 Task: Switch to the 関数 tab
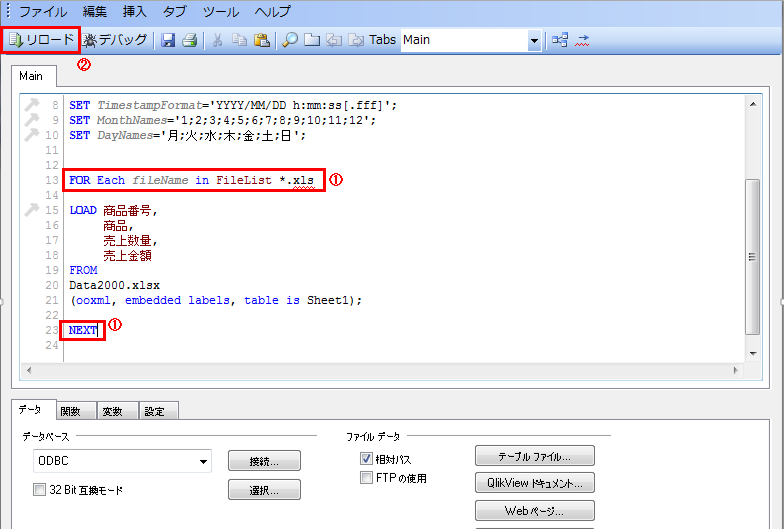(75, 411)
